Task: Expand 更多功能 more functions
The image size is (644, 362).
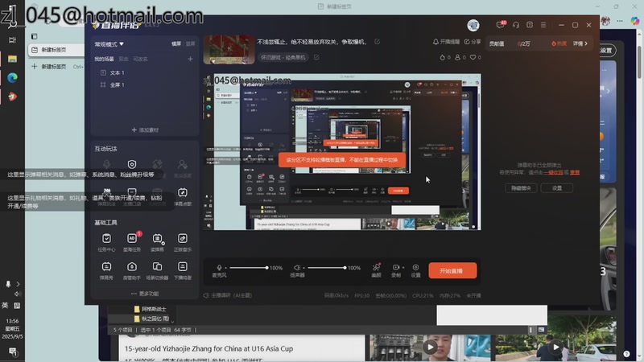Action: point(145,294)
